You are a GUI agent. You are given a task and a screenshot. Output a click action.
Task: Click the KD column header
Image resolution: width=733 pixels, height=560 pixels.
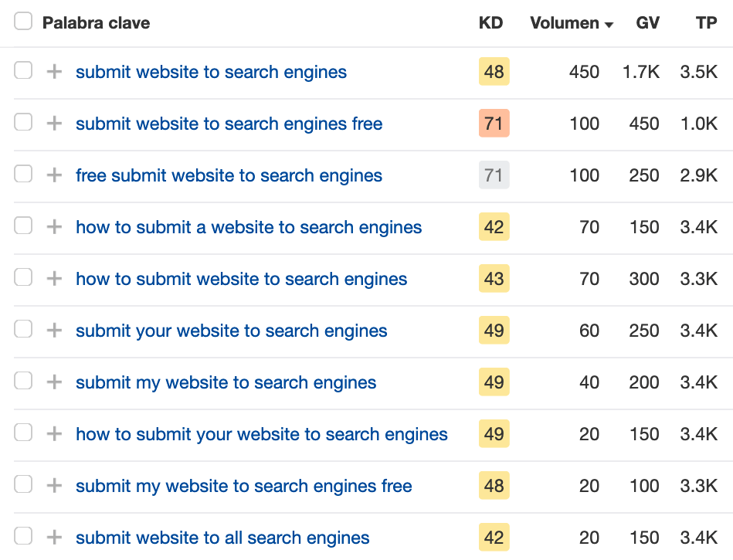[490, 23]
